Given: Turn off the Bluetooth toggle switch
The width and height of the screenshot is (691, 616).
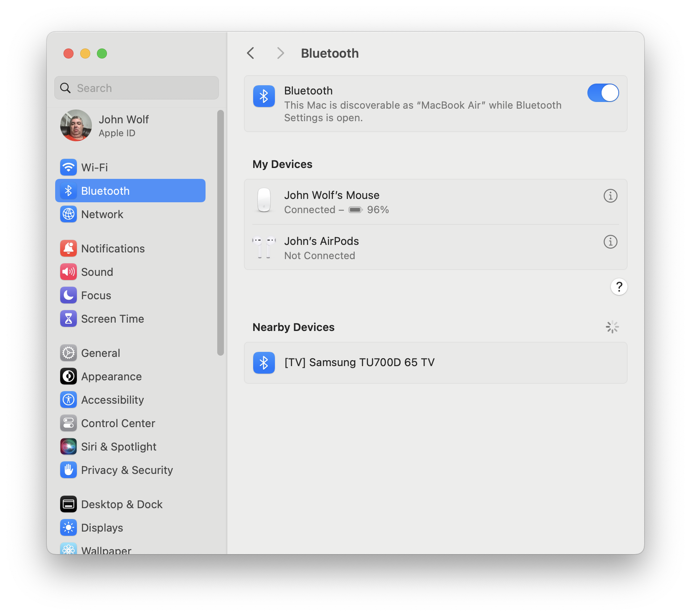Looking at the screenshot, I should point(603,93).
